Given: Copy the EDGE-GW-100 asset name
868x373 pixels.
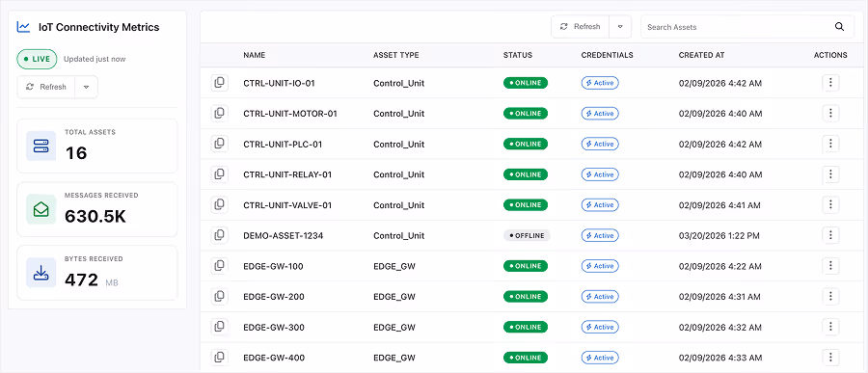Looking at the screenshot, I should click(x=220, y=266).
